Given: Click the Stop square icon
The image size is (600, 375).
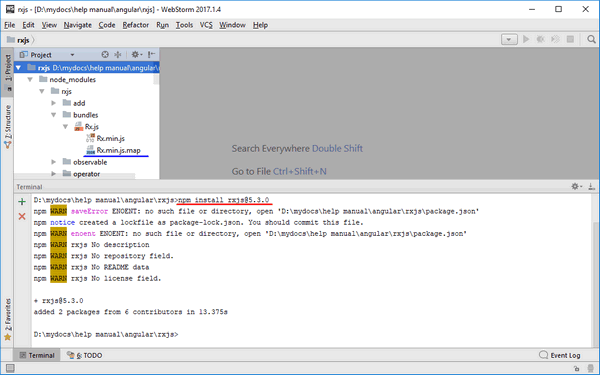Looking at the screenshot, I should tap(570, 39).
